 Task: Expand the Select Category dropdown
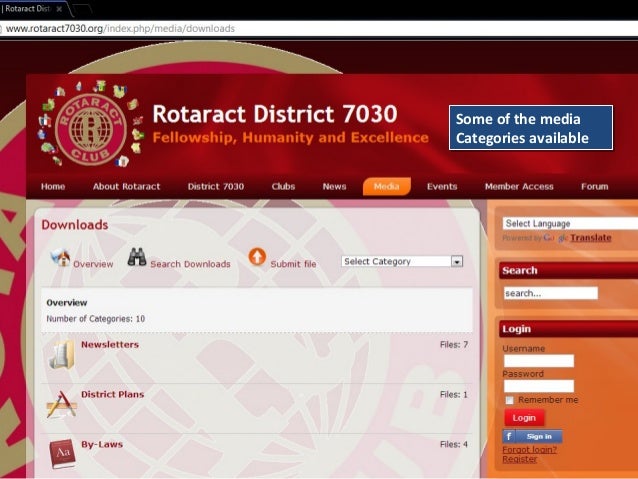[402, 261]
